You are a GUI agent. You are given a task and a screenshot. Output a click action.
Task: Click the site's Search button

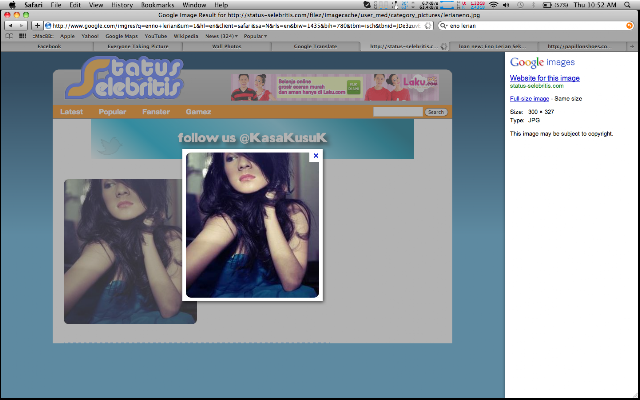click(436, 112)
